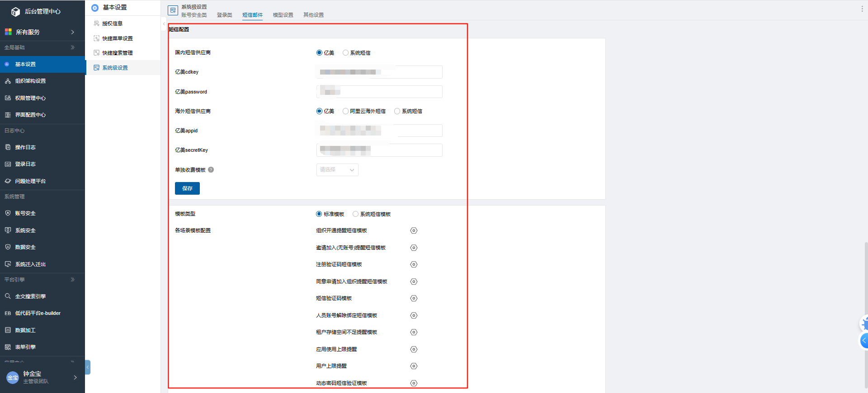Click the 亿美appid input field
The width and height of the screenshot is (868, 393).
click(x=379, y=131)
